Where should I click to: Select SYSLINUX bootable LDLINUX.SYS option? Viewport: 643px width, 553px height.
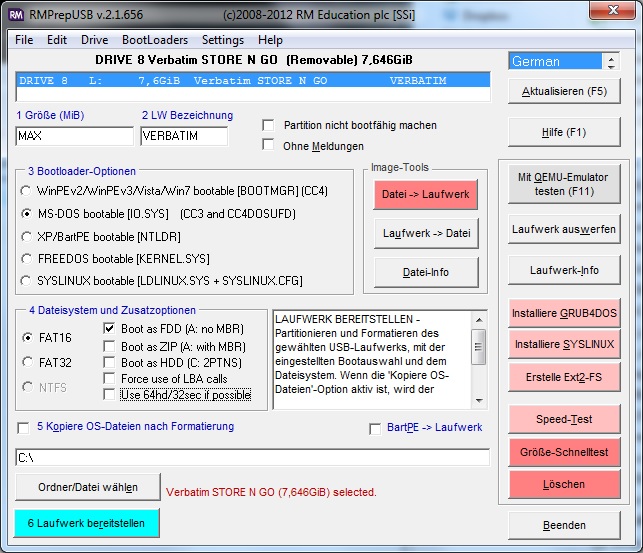point(26,281)
